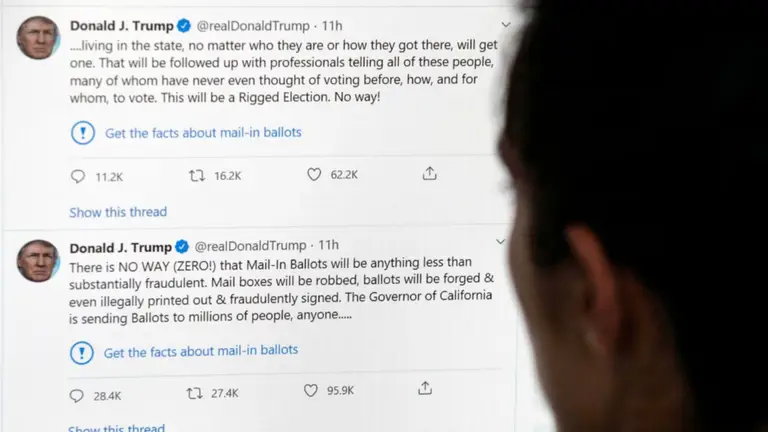
Task: Reply to the tweet with 28.4K replies
Action: coord(77,396)
